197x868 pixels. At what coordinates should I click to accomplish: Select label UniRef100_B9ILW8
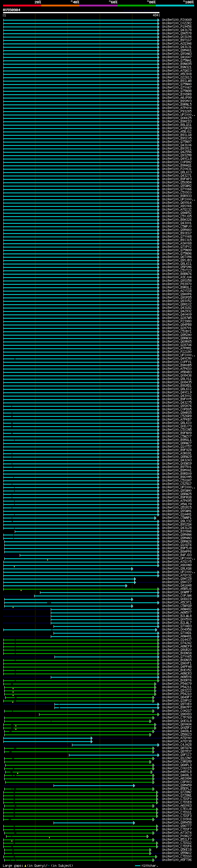pyautogui.click(x=176, y=81)
